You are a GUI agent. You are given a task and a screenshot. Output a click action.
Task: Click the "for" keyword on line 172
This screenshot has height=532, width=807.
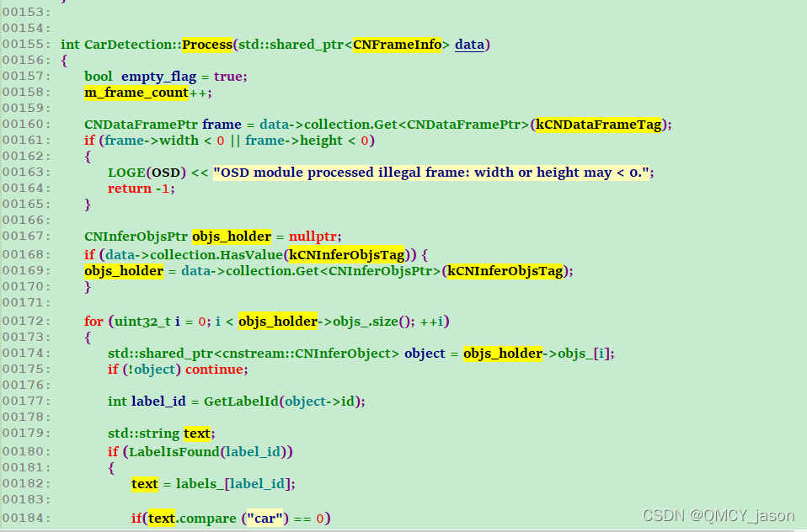[x=94, y=322]
